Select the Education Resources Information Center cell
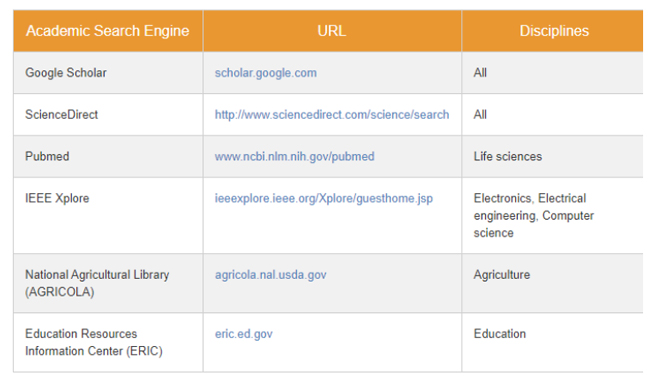 pyautogui.click(x=108, y=342)
